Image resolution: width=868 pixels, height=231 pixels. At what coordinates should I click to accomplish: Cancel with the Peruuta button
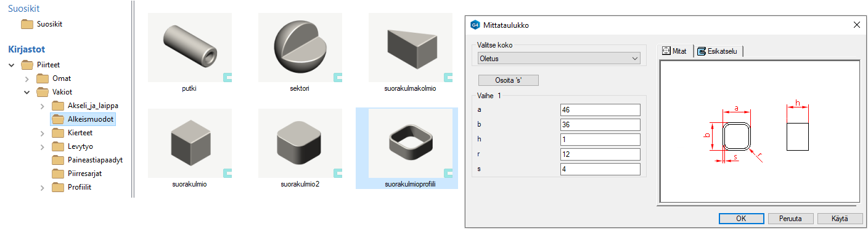pyautogui.click(x=790, y=219)
